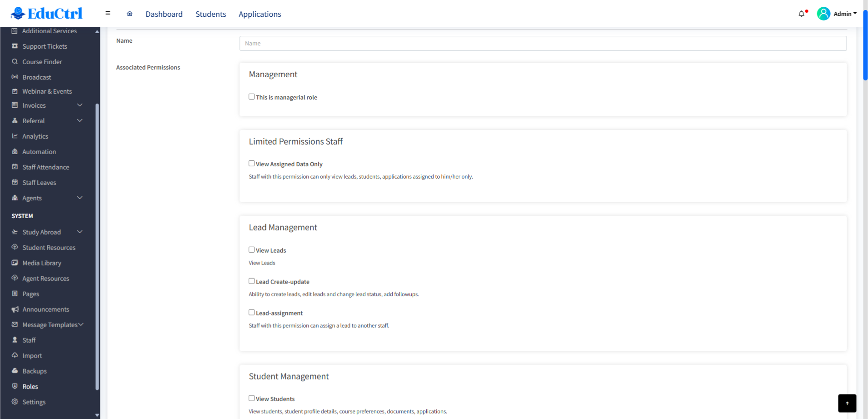868x419 pixels.
Task: Click the home icon in top navigation
Action: pyautogui.click(x=130, y=14)
